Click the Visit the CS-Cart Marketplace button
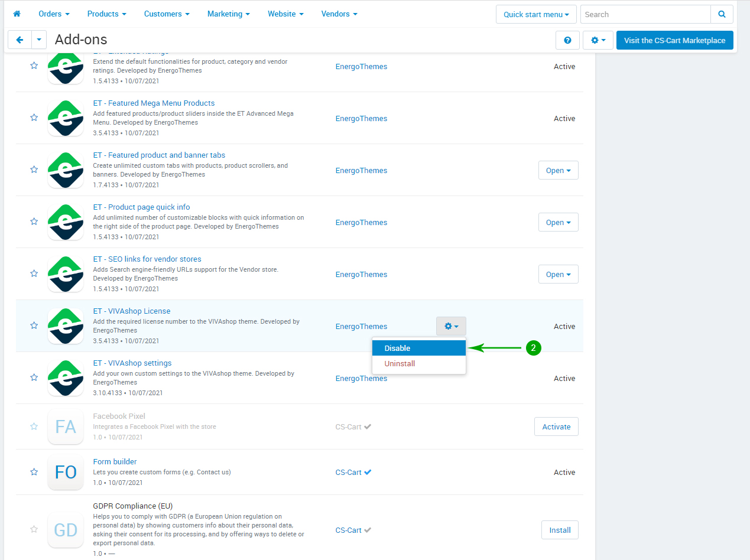This screenshot has width=750, height=560. tap(675, 40)
